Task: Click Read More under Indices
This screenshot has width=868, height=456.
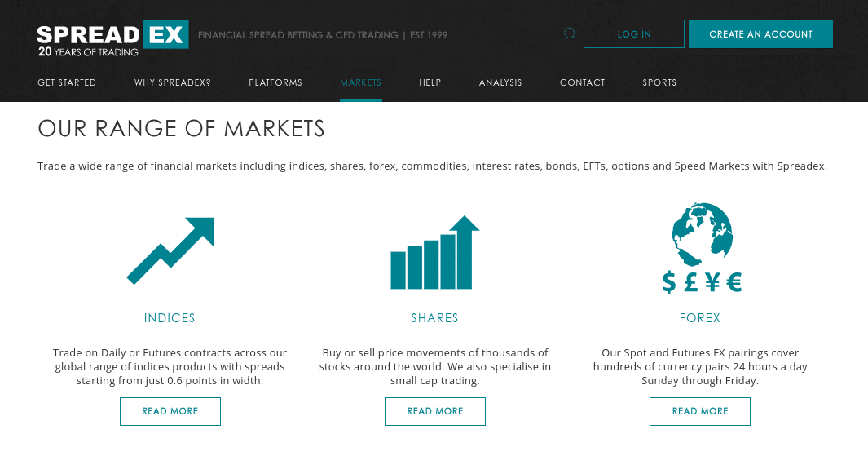Action: pyautogui.click(x=170, y=411)
